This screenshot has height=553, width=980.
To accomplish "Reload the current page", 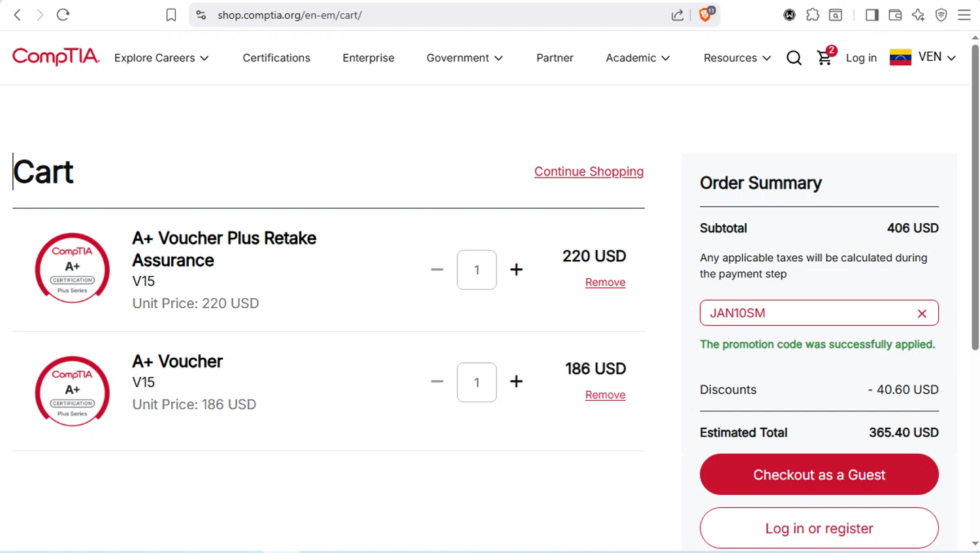I will coord(63,15).
